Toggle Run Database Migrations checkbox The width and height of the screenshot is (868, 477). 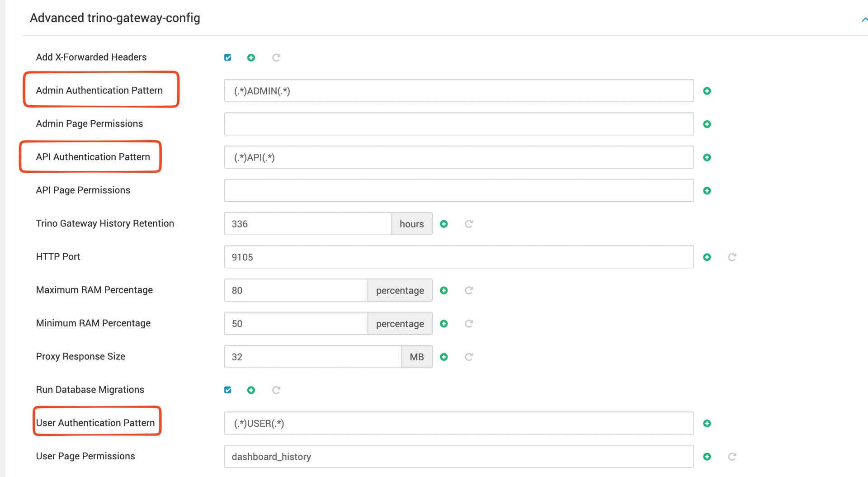pyautogui.click(x=228, y=390)
